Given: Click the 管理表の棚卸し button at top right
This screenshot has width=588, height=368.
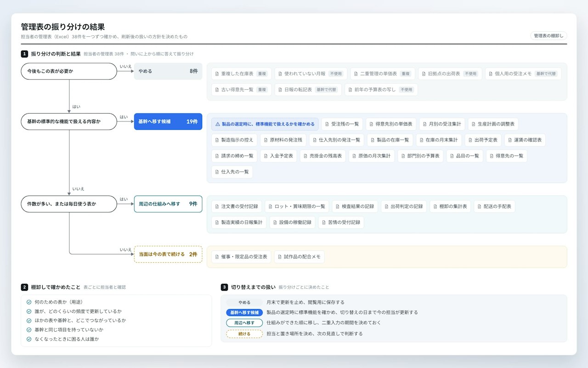Looking at the screenshot, I should (x=548, y=35).
